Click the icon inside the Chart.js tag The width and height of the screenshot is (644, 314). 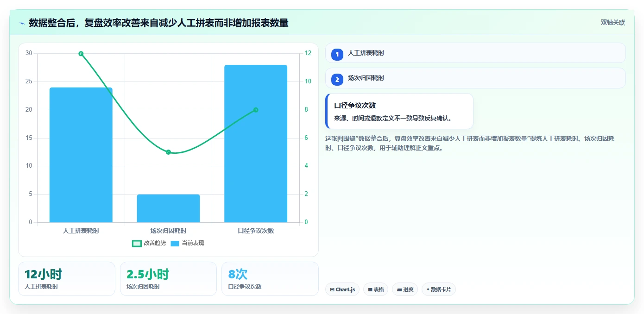(x=332, y=289)
